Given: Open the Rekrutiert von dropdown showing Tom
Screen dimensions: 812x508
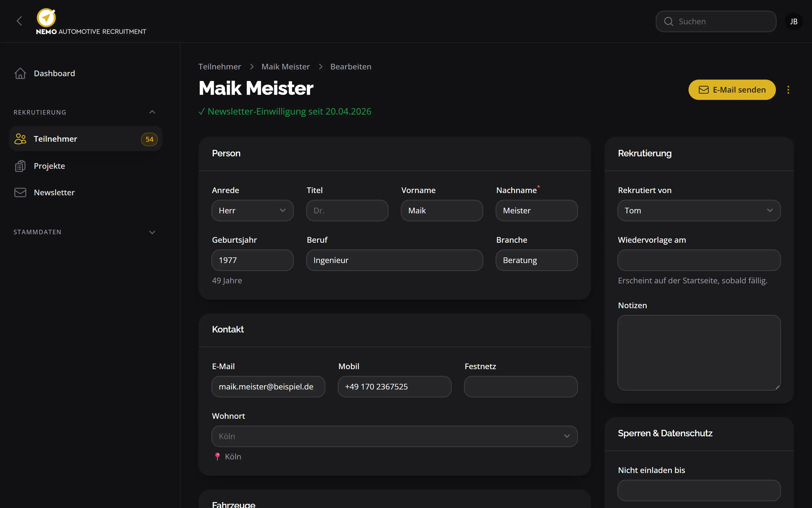Looking at the screenshot, I should (699, 211).
